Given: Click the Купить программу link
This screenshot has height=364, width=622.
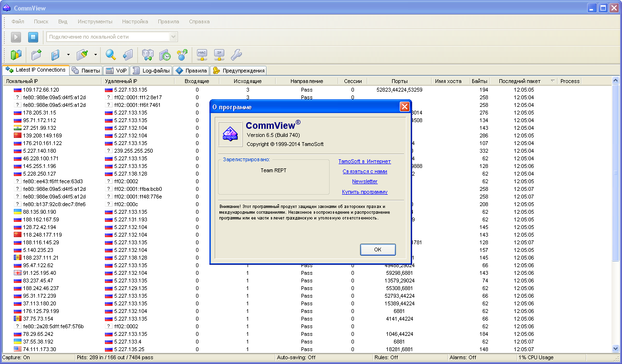Looking at the screenshot, I should [365, 192].
